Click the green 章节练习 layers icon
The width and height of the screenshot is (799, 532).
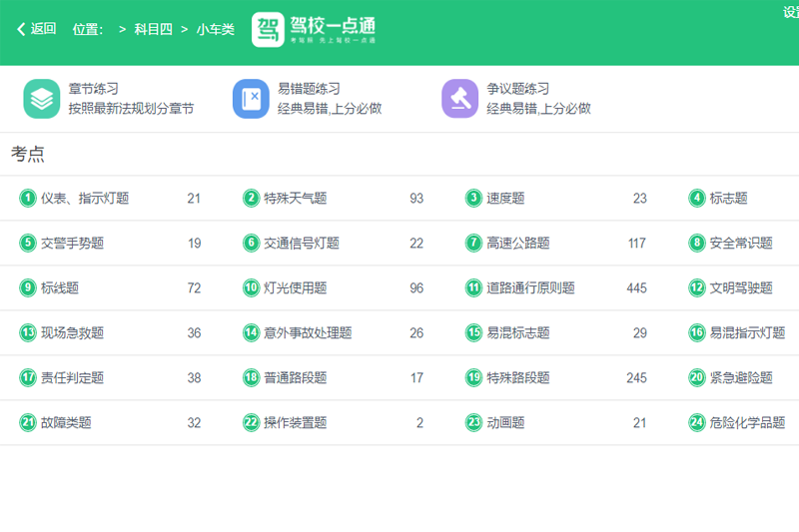pos(42,99)
